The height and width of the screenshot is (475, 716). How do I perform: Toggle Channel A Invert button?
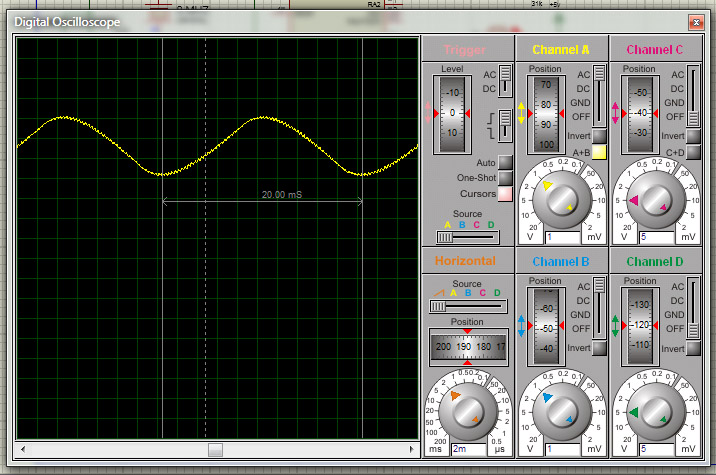point(599,136)
